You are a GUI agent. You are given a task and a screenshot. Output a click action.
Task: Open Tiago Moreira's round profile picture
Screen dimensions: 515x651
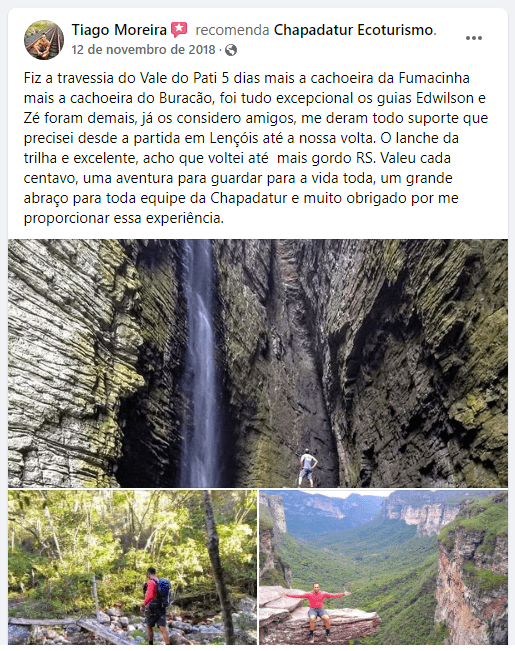pyautogui.click(x=44, y=40)
